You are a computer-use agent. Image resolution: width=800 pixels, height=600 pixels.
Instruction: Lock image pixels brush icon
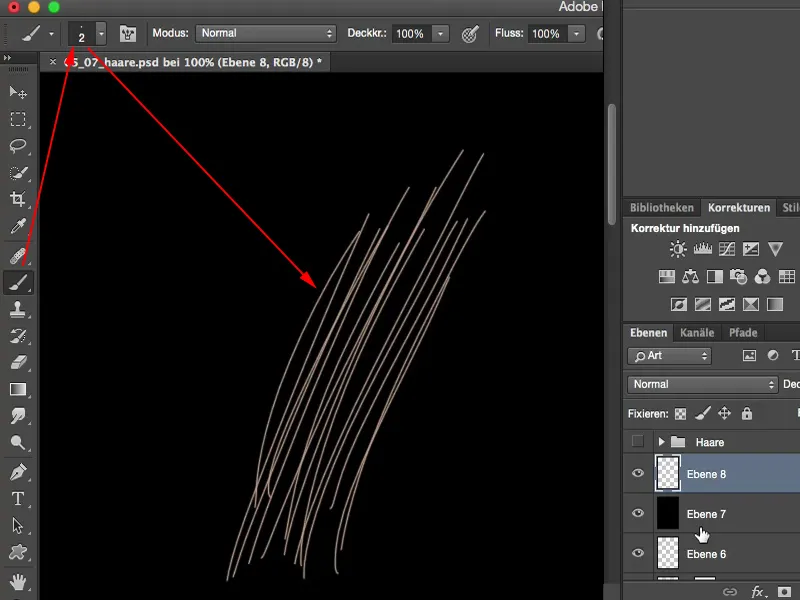703,414
